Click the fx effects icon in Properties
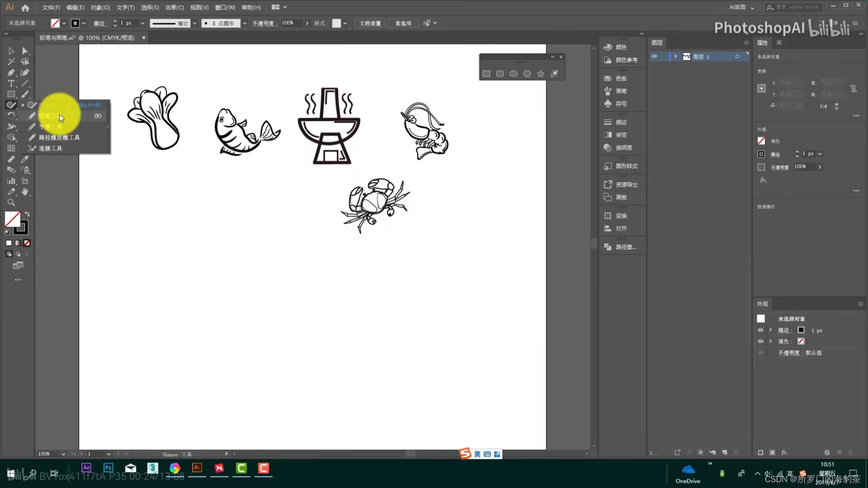This screenshot has width=868, height=488. pos(763,180)
